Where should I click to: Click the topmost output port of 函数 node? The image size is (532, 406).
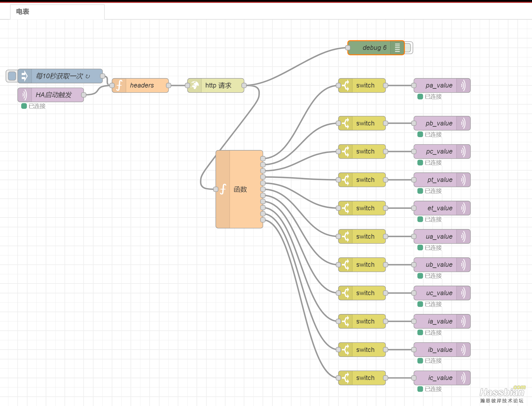[263, 158]
